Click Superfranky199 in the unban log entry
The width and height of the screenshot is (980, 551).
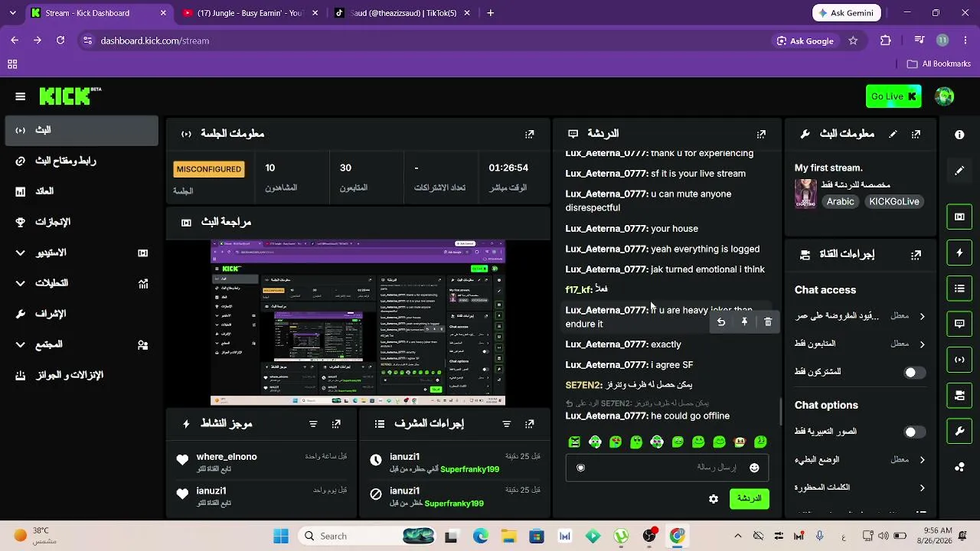(469, 469)
